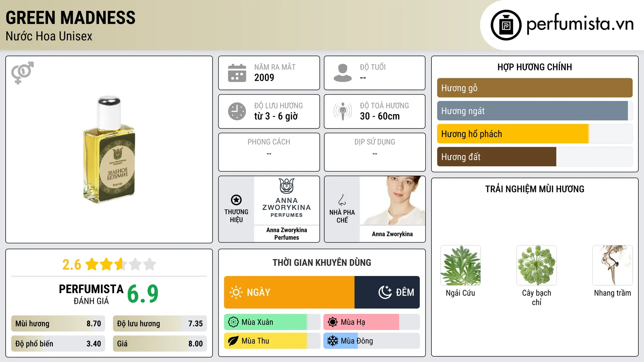Click the Độ lưu hương 7.35 score row

(x=160, y=324)
